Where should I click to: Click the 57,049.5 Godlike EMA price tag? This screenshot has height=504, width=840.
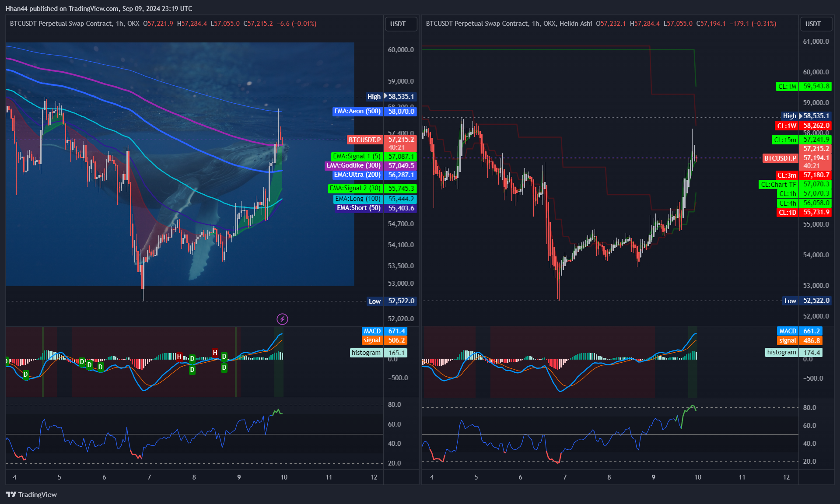pyautogui.click(x=401, y=165)
